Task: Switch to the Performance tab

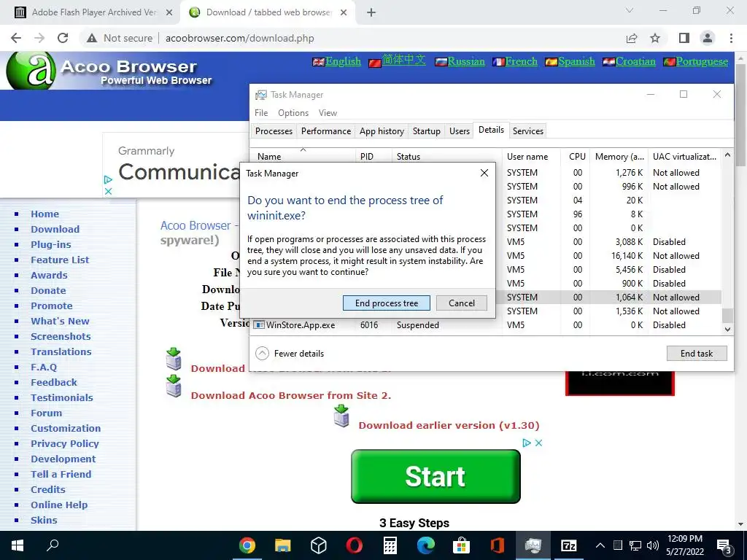Action: 326,131
